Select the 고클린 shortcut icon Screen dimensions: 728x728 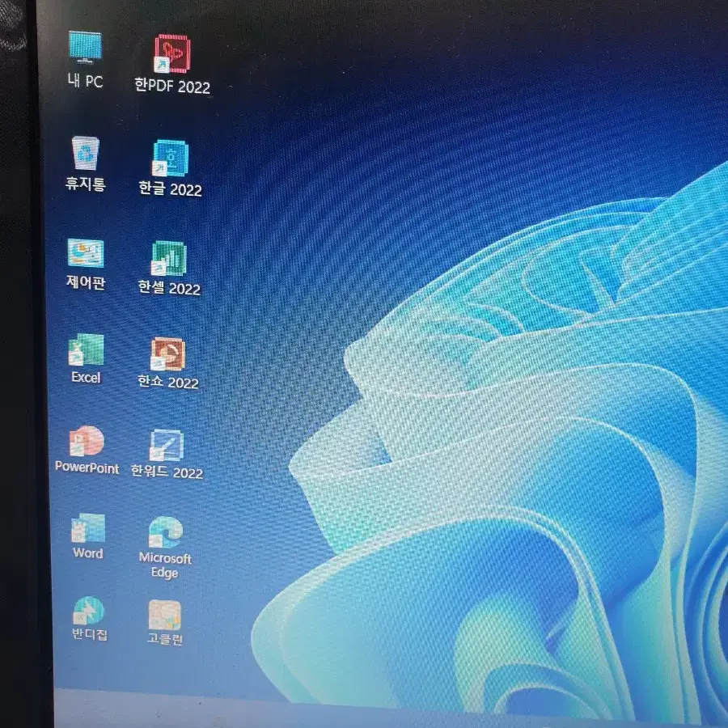coord(165,616)
